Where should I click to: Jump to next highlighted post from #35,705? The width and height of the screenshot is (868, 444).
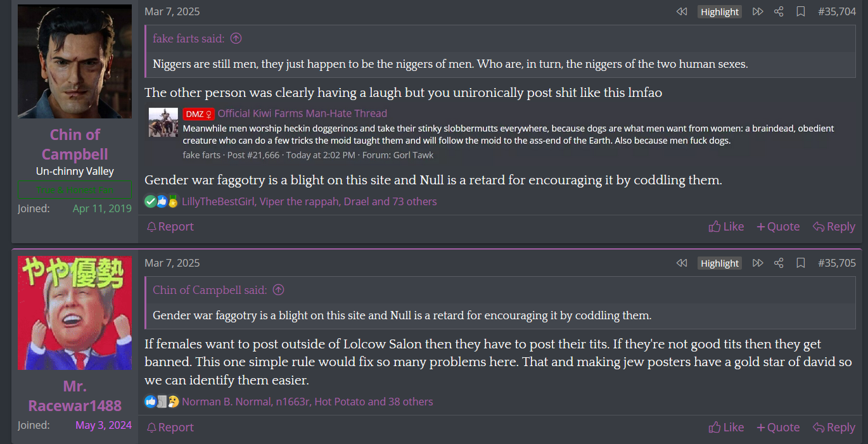click(x=757, y=263)
